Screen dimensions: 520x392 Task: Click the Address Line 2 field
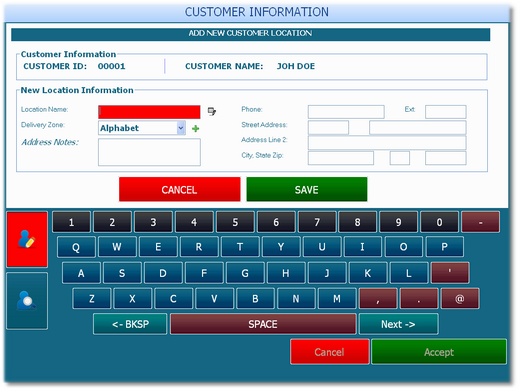click(387, 143)
